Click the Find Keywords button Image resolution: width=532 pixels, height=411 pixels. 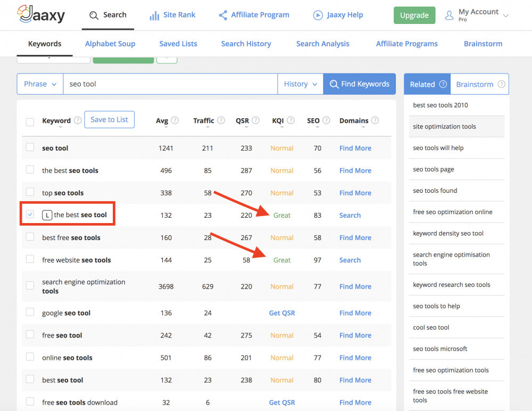pyautogui.click(x=359, y=84)
